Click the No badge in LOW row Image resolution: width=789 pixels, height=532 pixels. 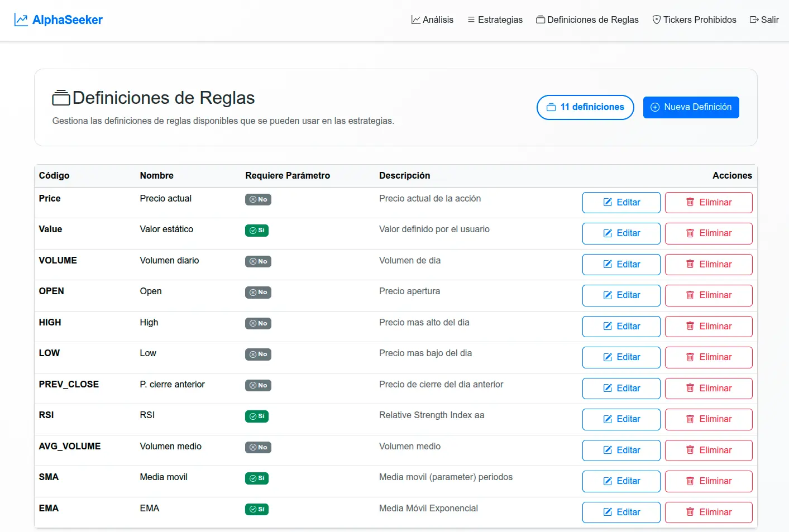point(258,354)
